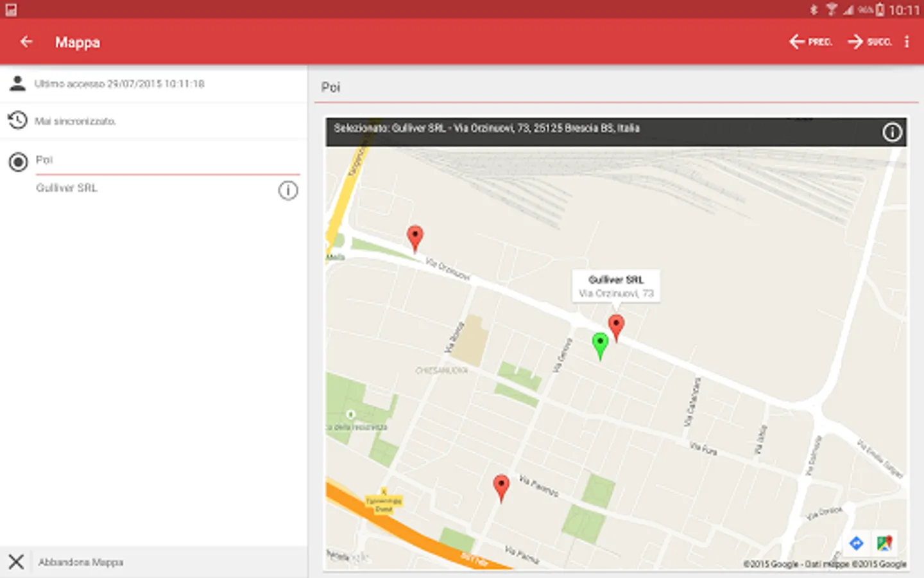Open info icon in the Selezionato banner
This screenshot has width=924, height=578.
tap(892, 132)
